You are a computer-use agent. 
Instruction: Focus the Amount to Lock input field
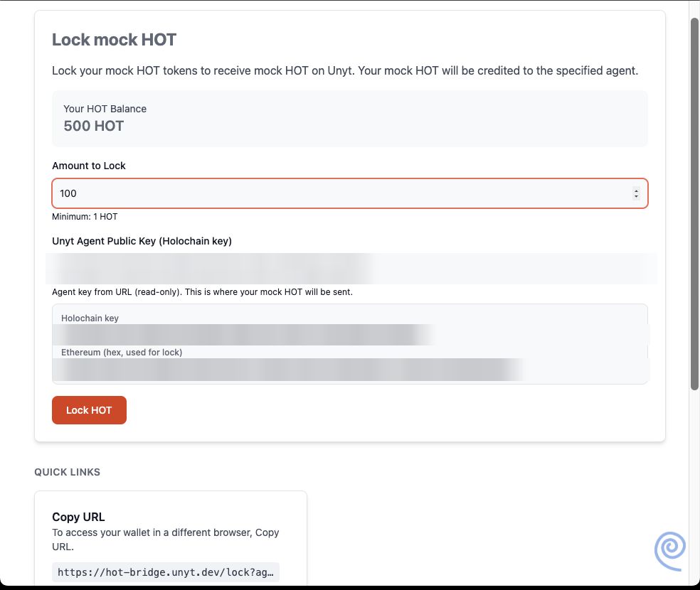click(x=350, y=193)
